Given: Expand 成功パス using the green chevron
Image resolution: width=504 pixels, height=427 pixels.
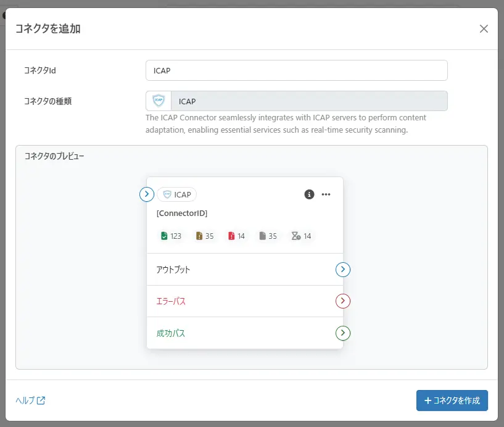Looking at the screenshot, I should click(343, 333).
